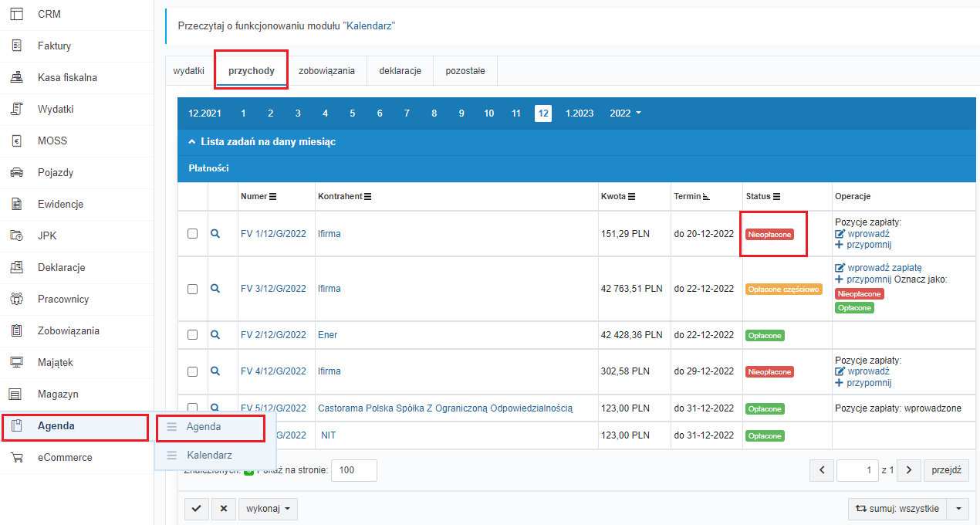Click the Magazyn sidebar icon
This screenshot has width=980, height=525.
tap(16, 394)
